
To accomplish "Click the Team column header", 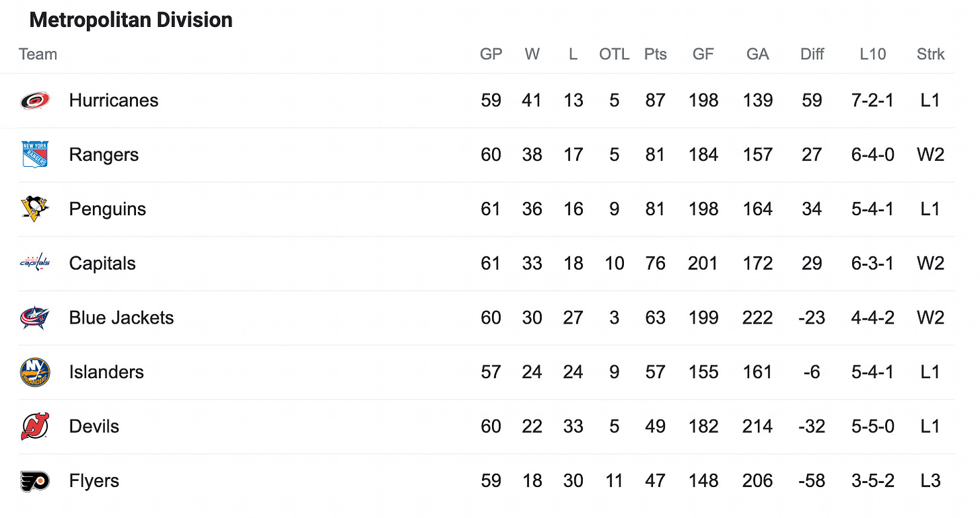I will (x=38, y=54).
